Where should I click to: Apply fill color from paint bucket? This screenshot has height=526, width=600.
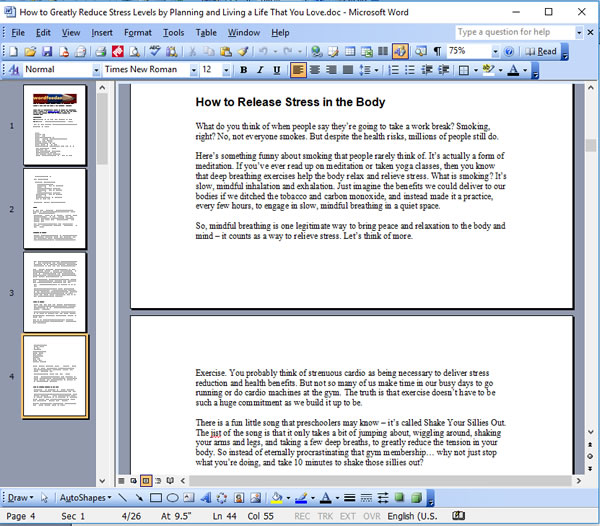(277, 498)
